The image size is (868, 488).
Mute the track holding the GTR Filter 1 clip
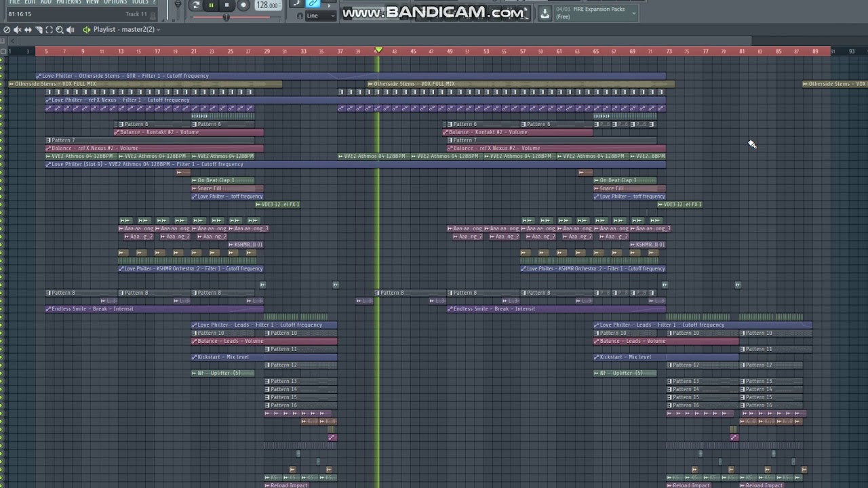[x=2, y=76]
